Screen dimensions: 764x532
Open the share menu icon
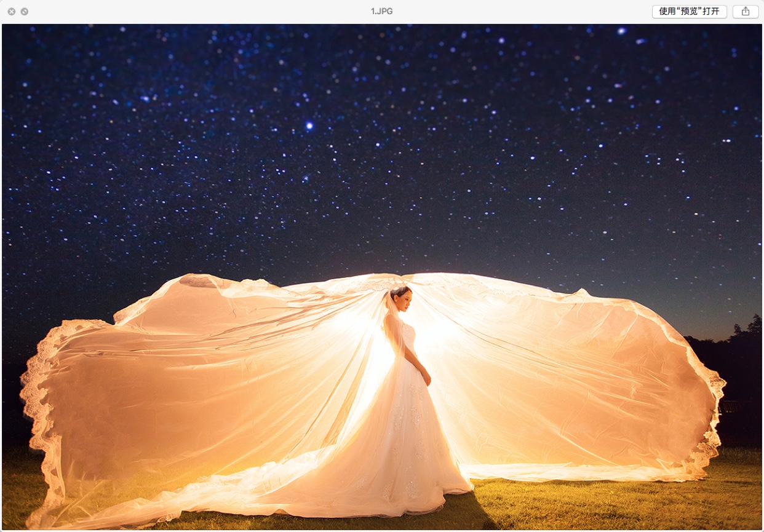[x=746, y=12]
